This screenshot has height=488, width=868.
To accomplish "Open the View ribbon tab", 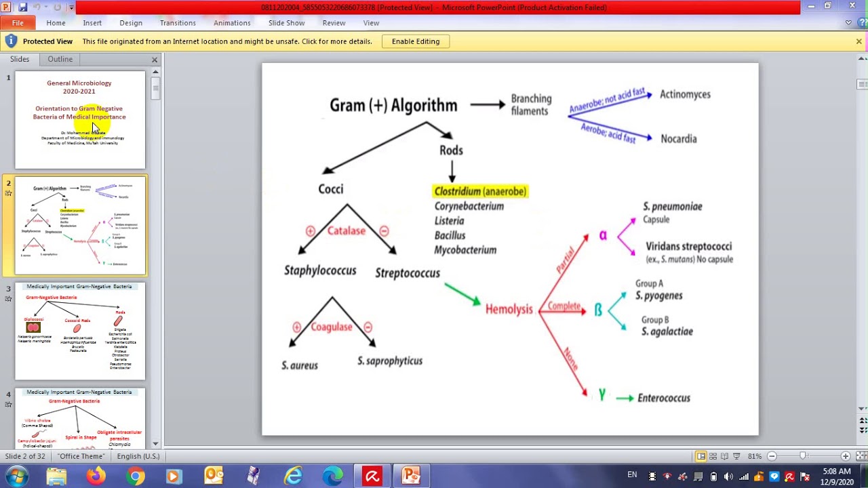I will 371,23.
